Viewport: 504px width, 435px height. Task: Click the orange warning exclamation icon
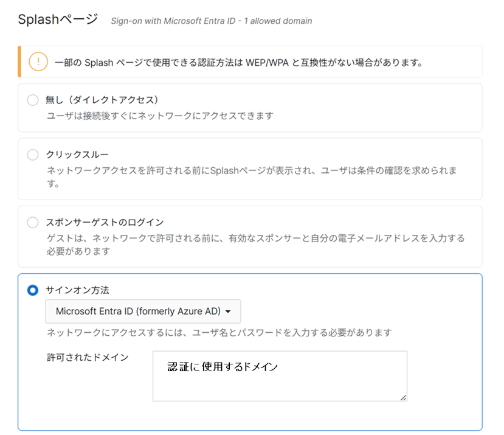coord(38,62)
